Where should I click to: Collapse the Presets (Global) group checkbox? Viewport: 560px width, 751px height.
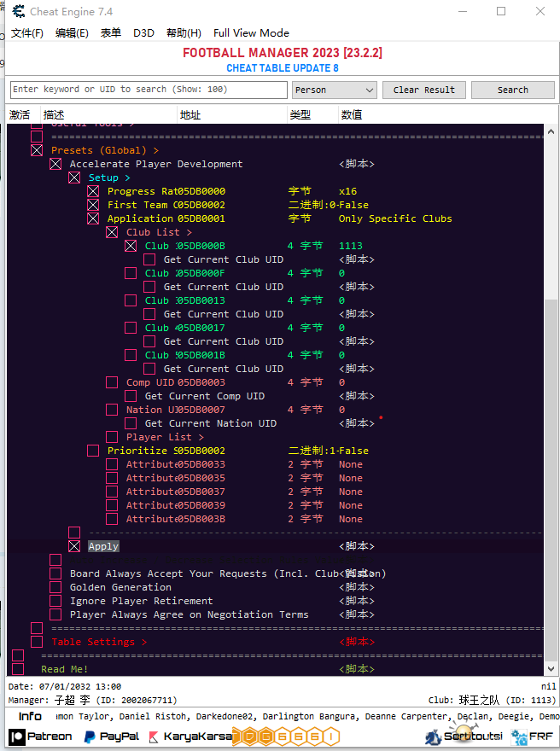click(x=37, y=150)
